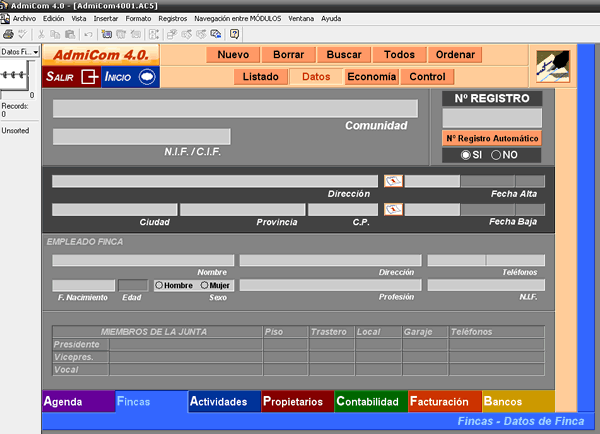
Task: Click the application document icon beside Archivo
Action: 5,18
